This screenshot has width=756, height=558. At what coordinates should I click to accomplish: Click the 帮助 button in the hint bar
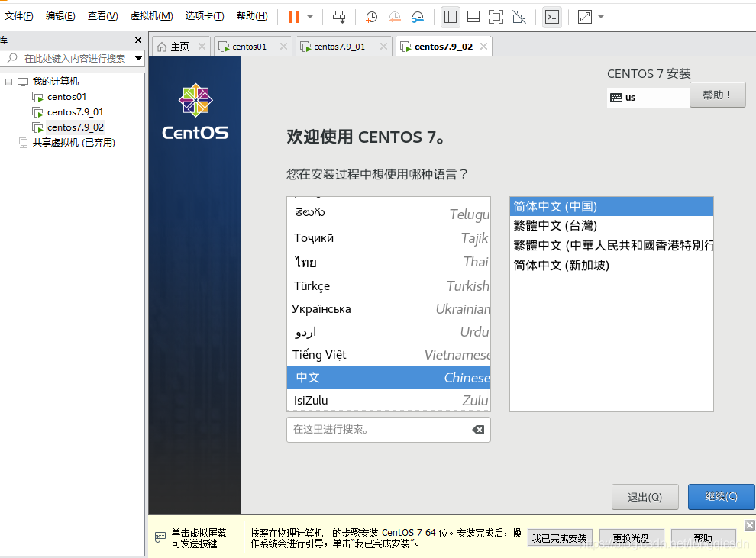point(703,537)
